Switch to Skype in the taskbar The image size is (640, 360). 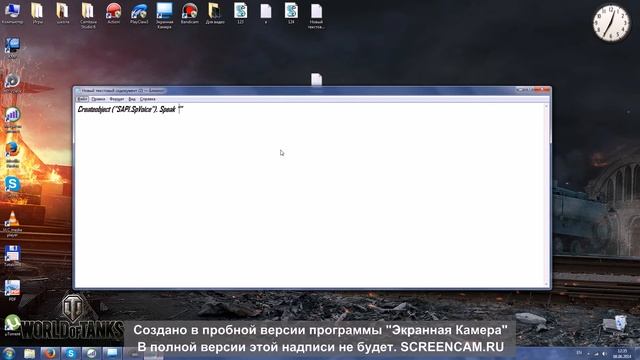pyautogui.click(x=71, y=353)
